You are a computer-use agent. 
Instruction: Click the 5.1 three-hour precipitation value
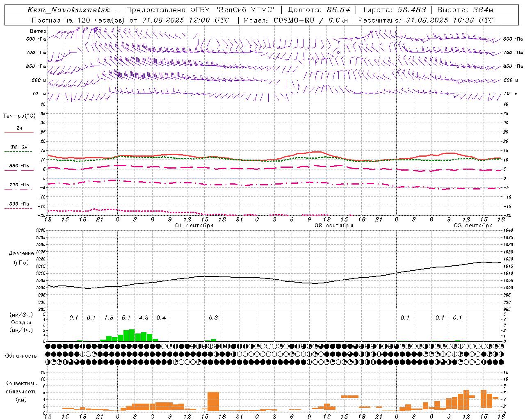point(126,318)
